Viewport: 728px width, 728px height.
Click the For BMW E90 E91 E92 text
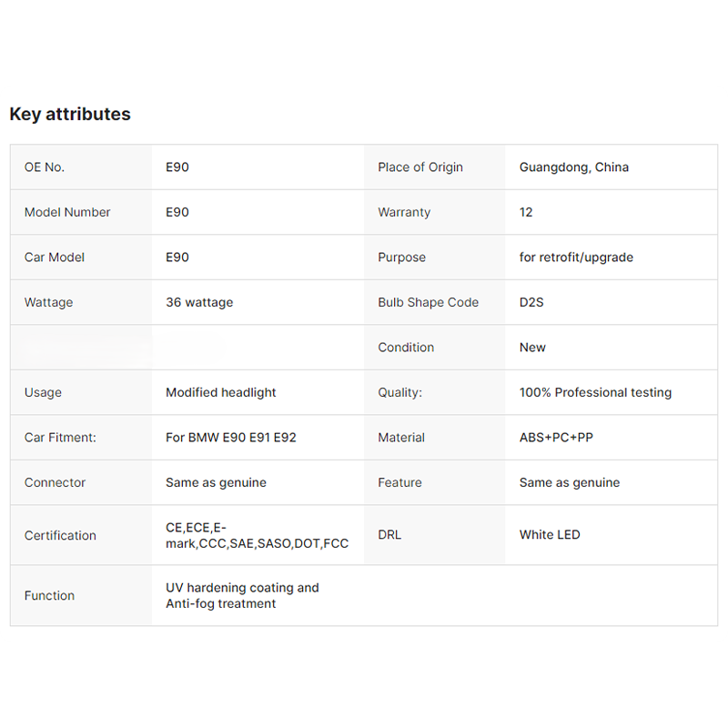231,438
